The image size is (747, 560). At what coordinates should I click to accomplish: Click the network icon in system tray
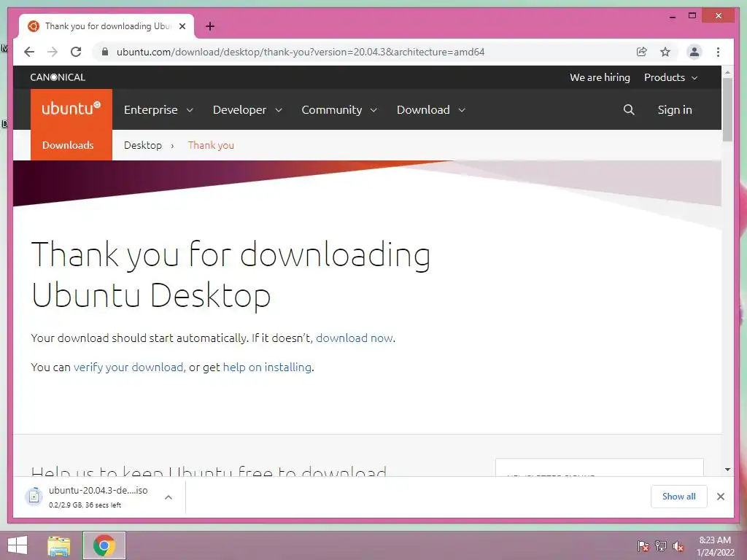(x=661, y=546)
